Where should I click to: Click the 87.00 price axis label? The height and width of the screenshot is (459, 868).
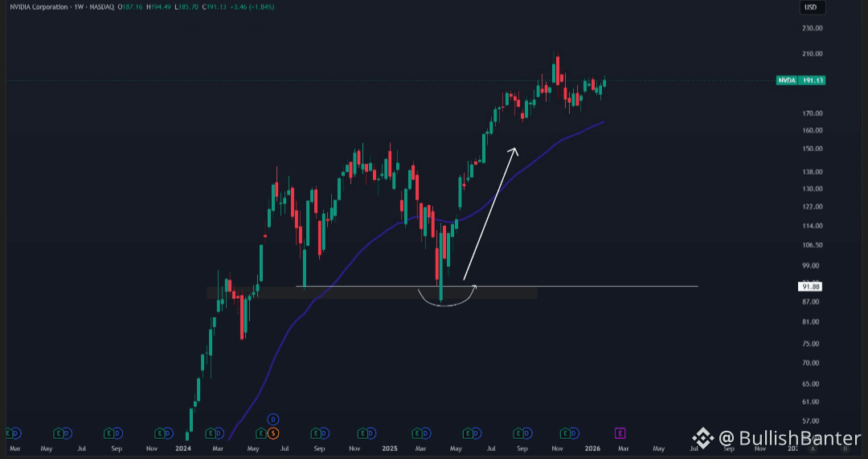point(812,301)
